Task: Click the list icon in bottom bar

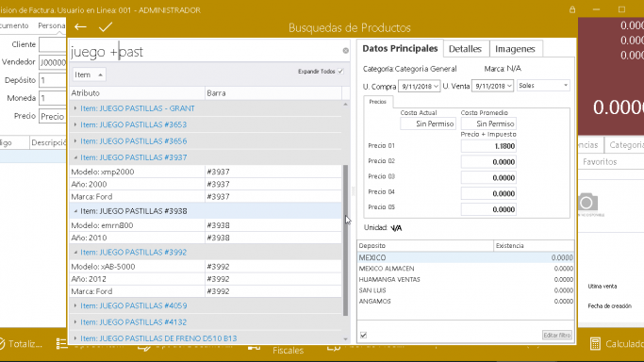Action: tap(61, 343)
